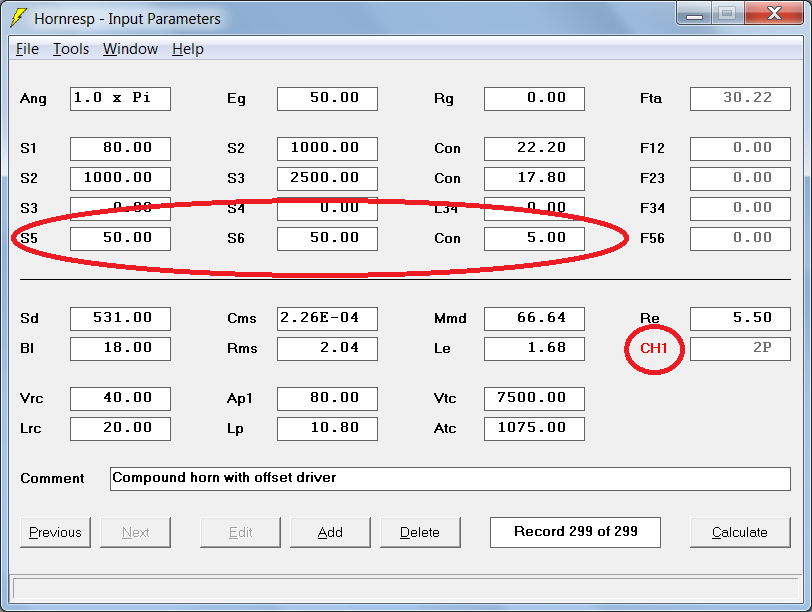Viewport: 812px width, 612px height.
Task: Select the Vtc field 7500.00
Action: click(534, 399)
